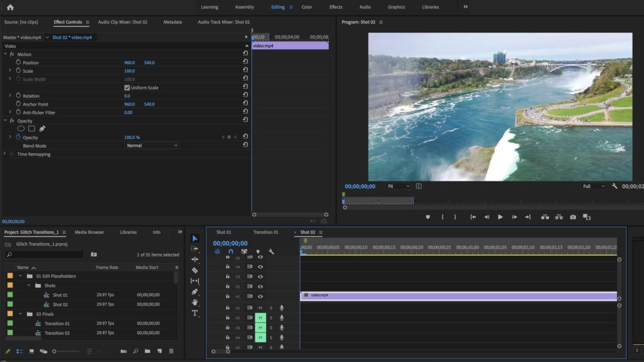Screen dimensions: 644x362
Task: Unmute audio track A2
Action: (260, 318)
